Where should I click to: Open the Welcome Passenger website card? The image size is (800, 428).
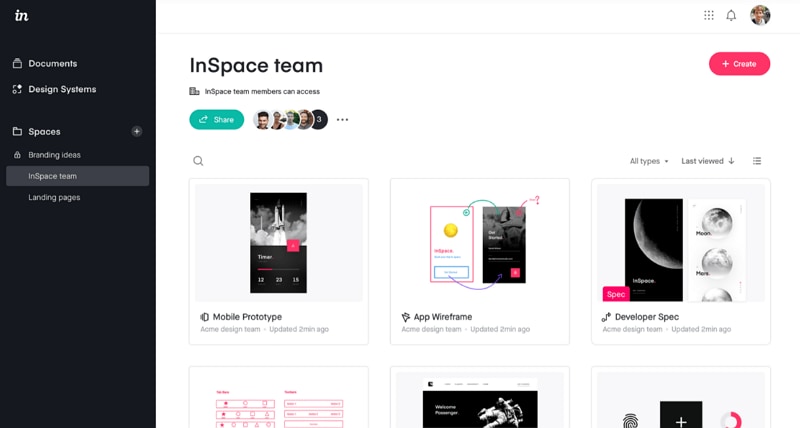(480, 397)
